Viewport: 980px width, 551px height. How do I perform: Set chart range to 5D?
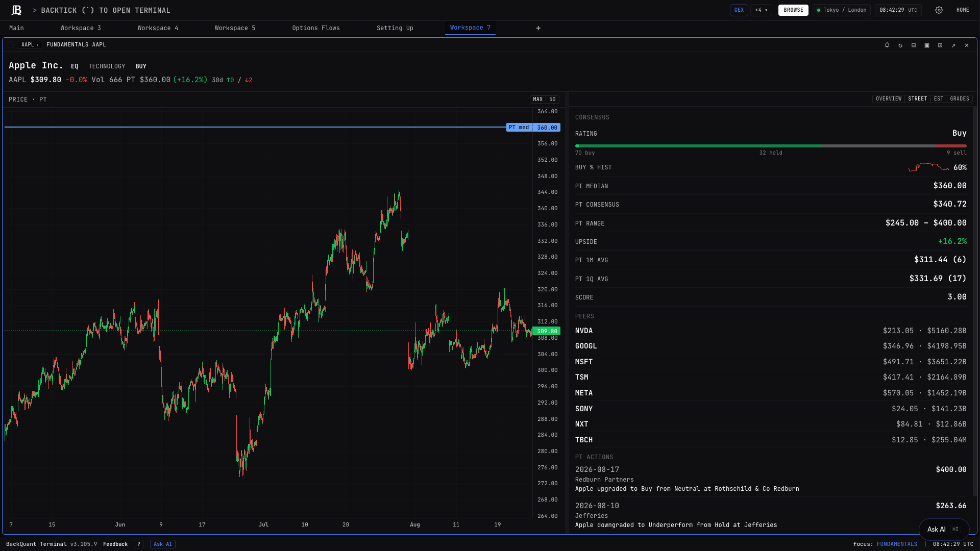[x=552, y=99]
